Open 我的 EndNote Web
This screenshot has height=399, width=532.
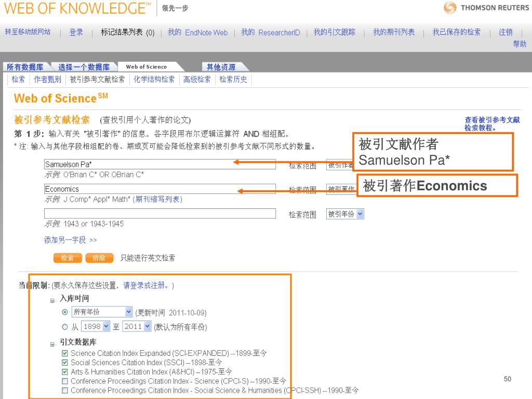(x=197, y=32)
